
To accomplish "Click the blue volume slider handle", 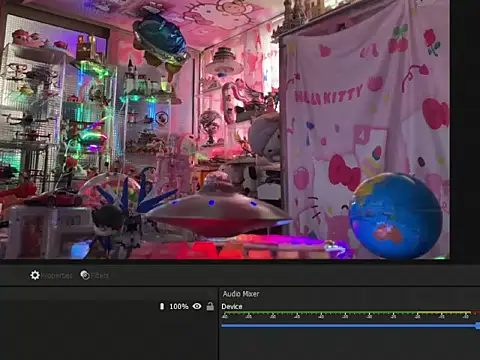I will (478, 326).
